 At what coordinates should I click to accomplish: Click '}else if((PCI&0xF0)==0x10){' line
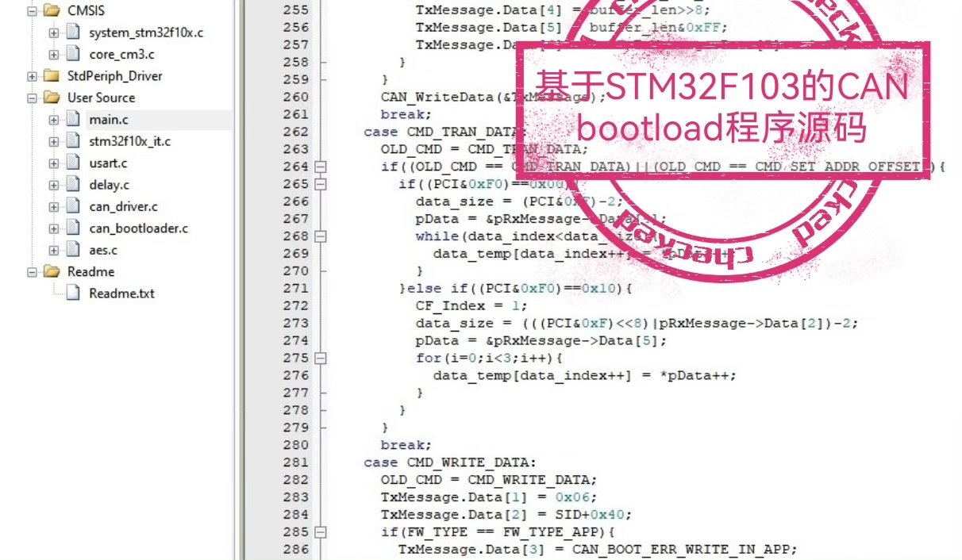(515, 288)
